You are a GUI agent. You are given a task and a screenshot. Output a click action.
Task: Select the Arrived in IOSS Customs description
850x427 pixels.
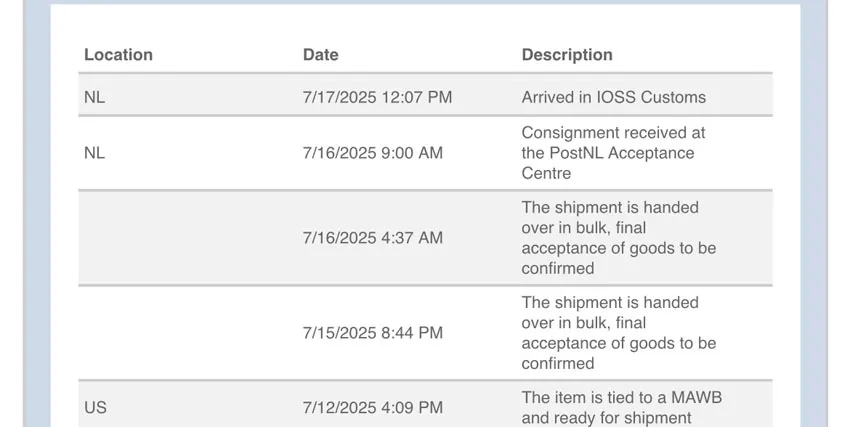pos(613,97)
